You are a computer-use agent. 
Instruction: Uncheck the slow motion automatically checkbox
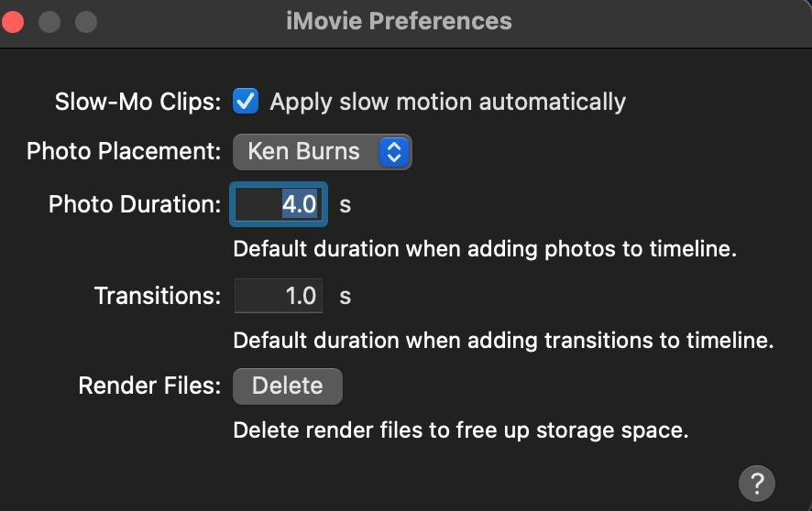(246, 101)
